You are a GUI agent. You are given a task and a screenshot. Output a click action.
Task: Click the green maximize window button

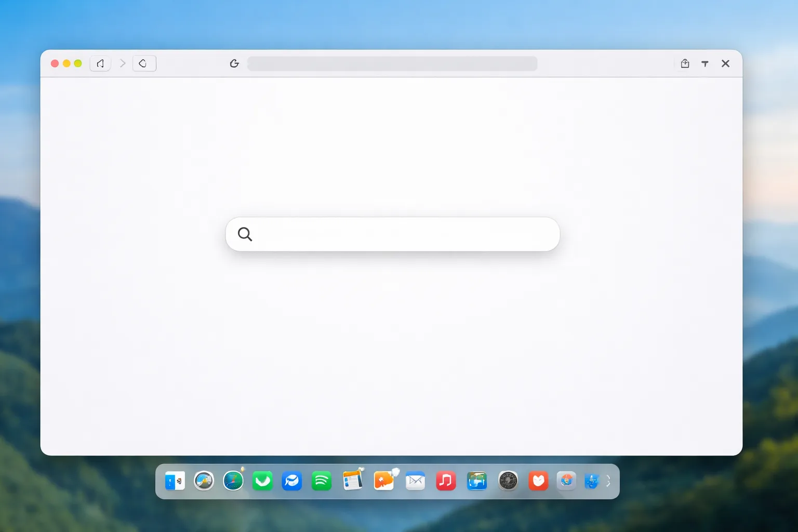[x=78, y=63]
